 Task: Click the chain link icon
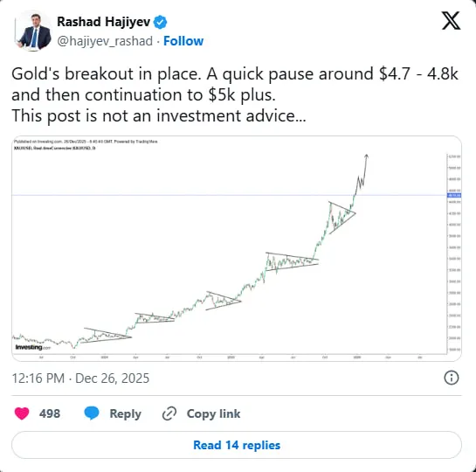click(169, 413)
